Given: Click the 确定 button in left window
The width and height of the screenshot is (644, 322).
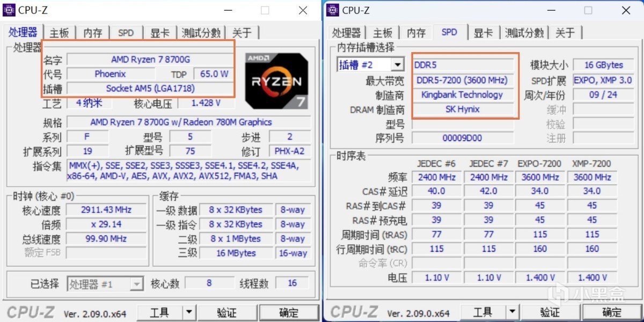Looking at the screenshot, I should (288, 312).
